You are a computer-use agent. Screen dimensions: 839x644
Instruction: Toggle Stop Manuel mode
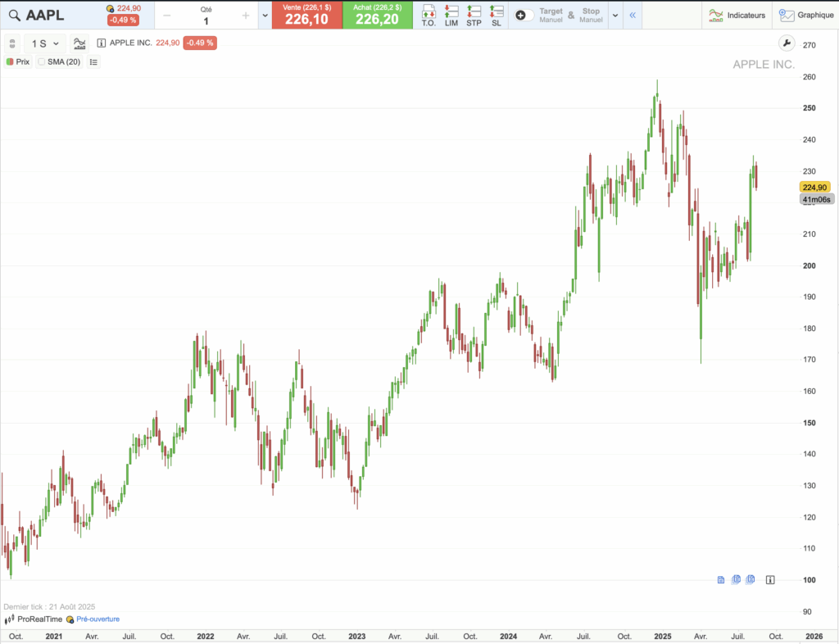click(592, 15)
